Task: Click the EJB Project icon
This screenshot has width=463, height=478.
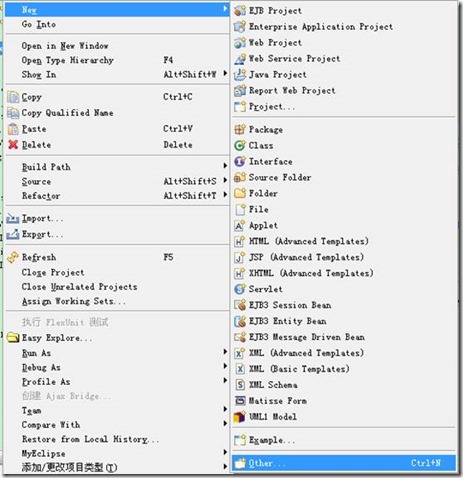Action: (x=240, y=11)
